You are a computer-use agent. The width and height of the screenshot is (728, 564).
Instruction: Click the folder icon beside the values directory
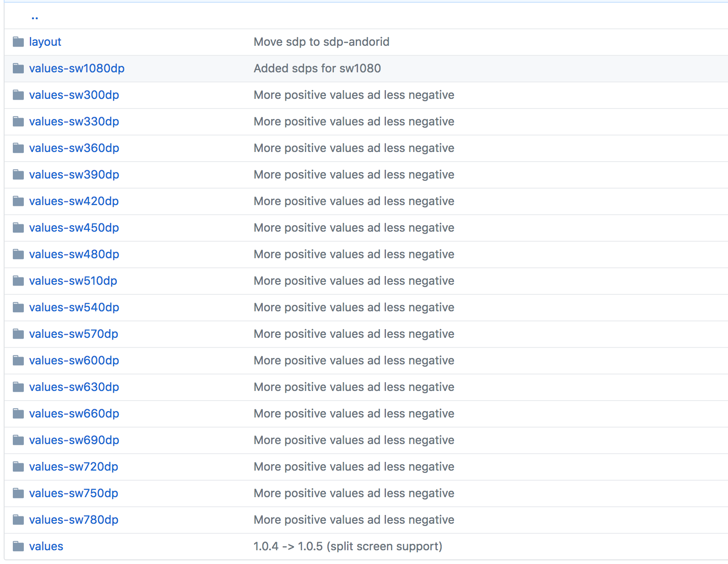click(18, 547)
